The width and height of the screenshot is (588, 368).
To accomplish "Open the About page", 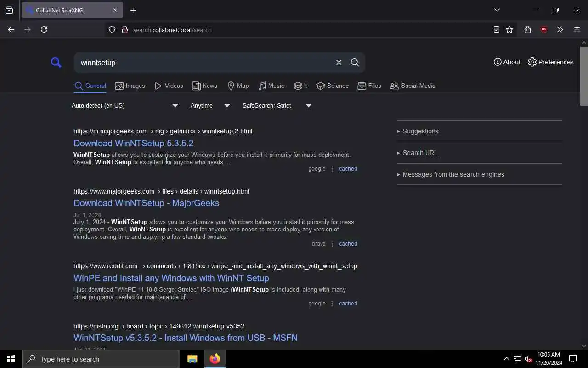I will pyautogui.click(x=507, y=62).
